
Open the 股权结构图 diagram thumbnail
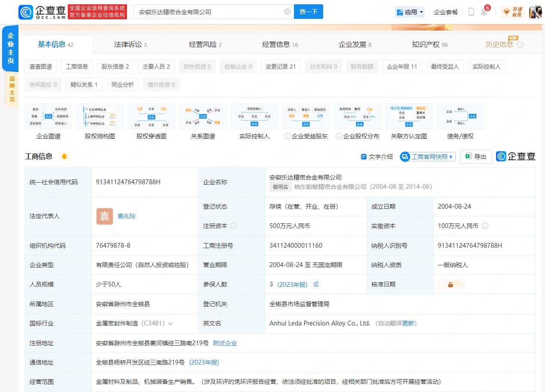[x=100, y=116]
